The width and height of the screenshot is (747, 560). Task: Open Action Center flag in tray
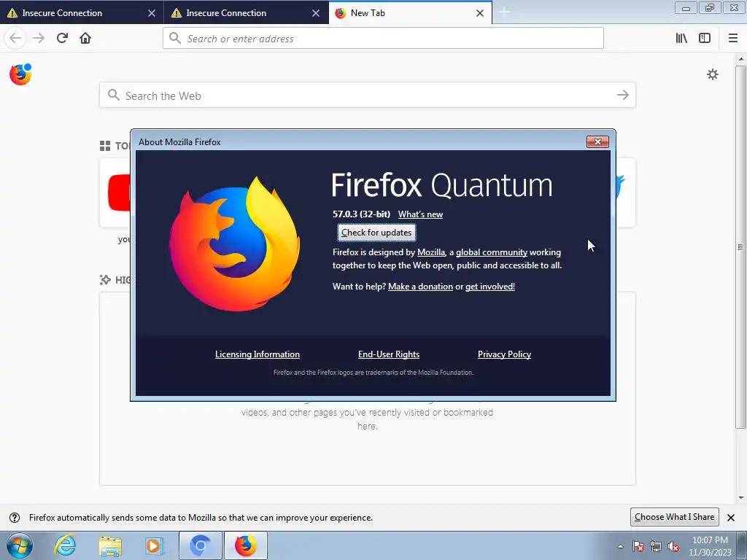coord(638,547)
